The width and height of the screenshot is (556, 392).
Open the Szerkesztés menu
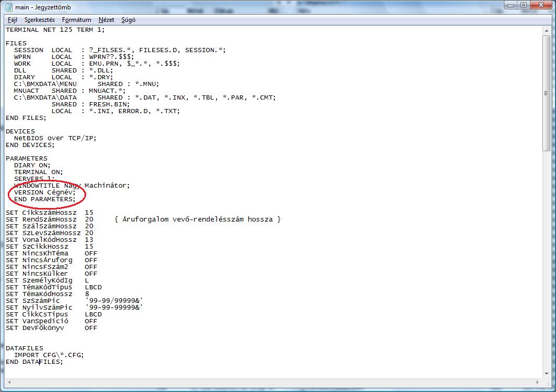[39, 20]
